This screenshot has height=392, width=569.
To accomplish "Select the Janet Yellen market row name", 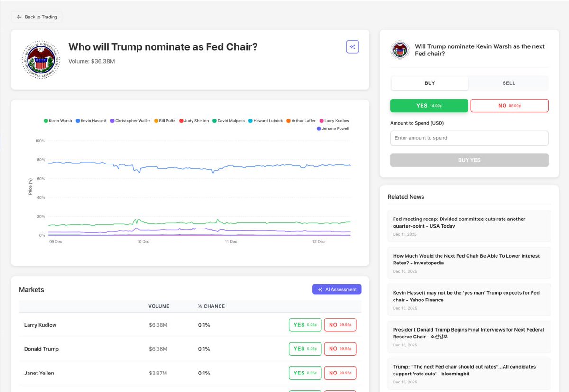I will (x=39, y=374).
